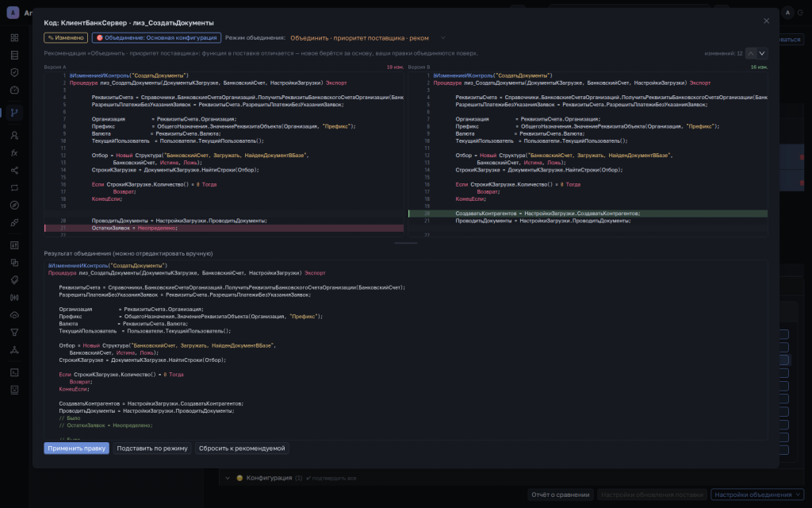This screenshot has height=508, width=812.
Task: Open the dashboard grid icon in sidebar
Action: (14, 38)
